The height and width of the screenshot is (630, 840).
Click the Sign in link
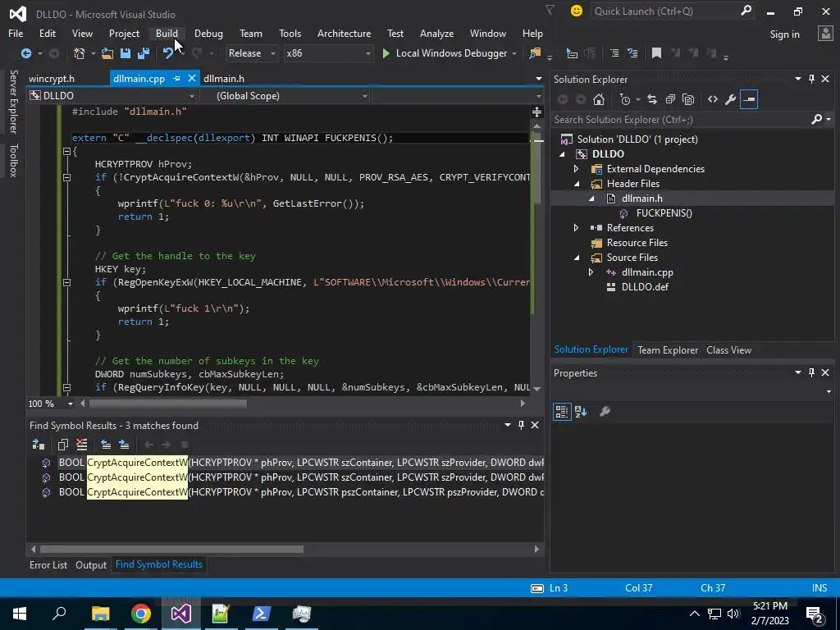point(784,34)
